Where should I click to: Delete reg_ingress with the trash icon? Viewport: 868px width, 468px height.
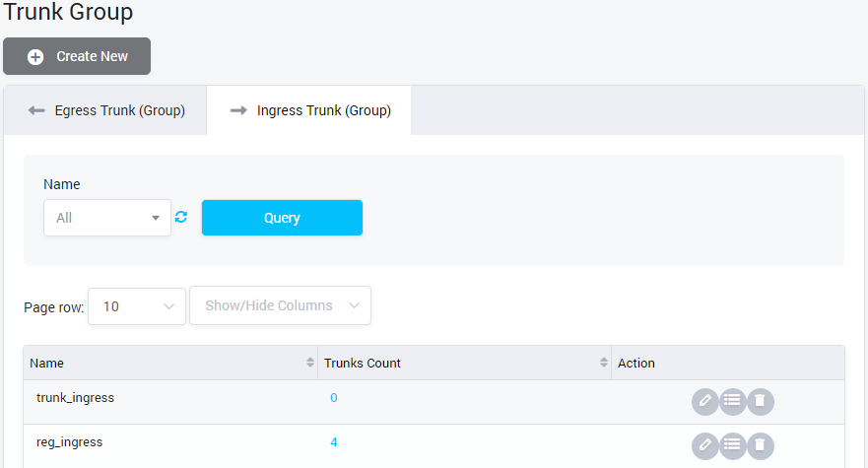(761, 446)
